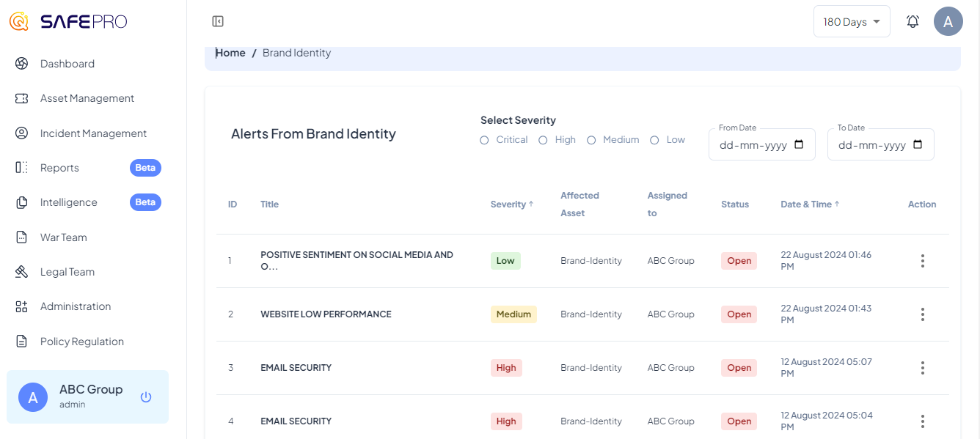Open the To Date calendar picker

click(918, 145)
